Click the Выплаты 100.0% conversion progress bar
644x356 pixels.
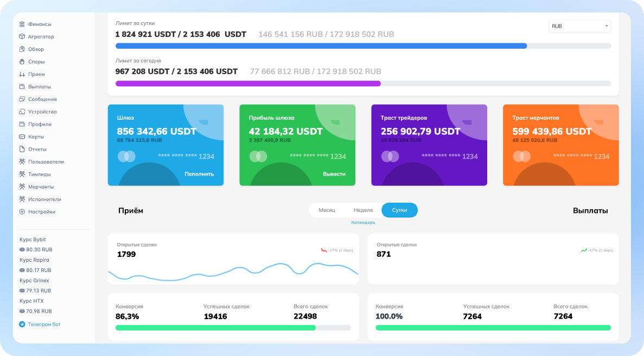pos(493,328)
